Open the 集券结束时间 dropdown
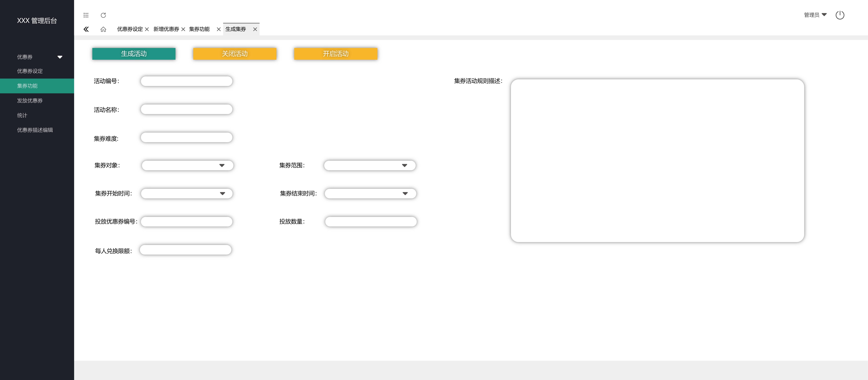 (x=405, y=194)
